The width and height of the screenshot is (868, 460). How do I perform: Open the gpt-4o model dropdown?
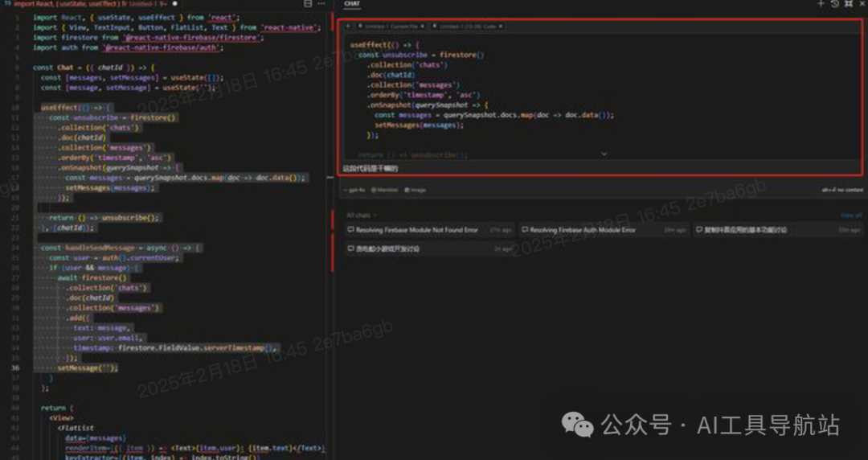pos(354,190)
